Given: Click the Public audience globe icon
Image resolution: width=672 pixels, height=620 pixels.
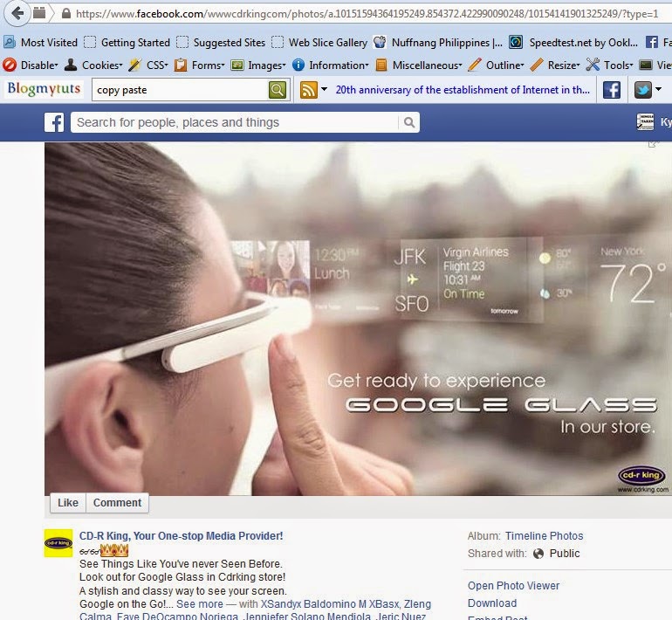Looking at the screenshot, I should coord(538,554).
